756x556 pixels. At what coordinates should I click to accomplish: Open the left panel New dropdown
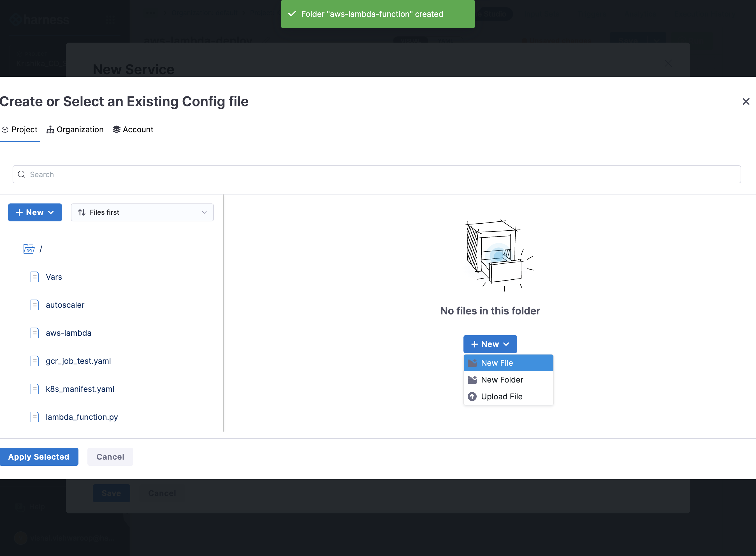(35, 212)
